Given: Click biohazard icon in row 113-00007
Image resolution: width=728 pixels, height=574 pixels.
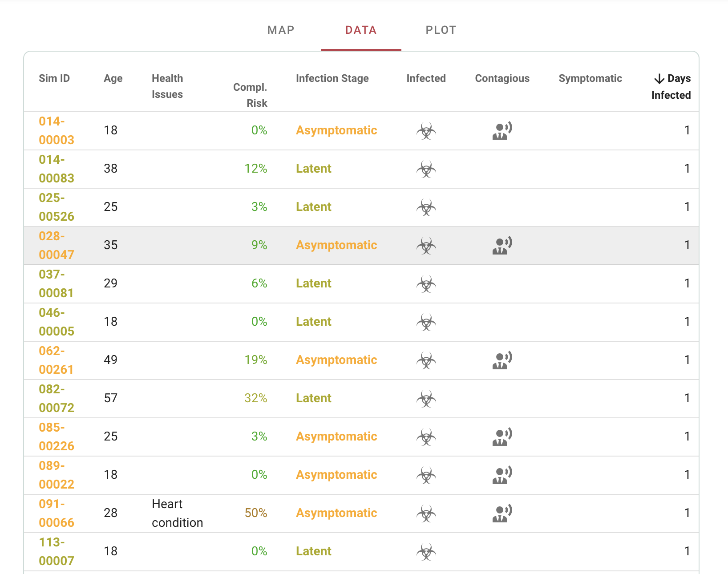Looking at the screenshot, I should click(426, 552).
